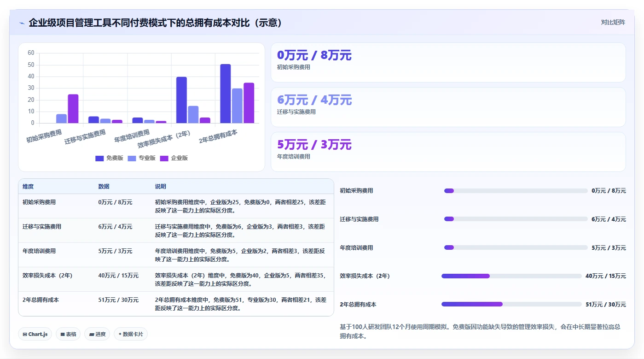644x359 pixels.
Task: Click the 说明 column header
Action: 161,187
